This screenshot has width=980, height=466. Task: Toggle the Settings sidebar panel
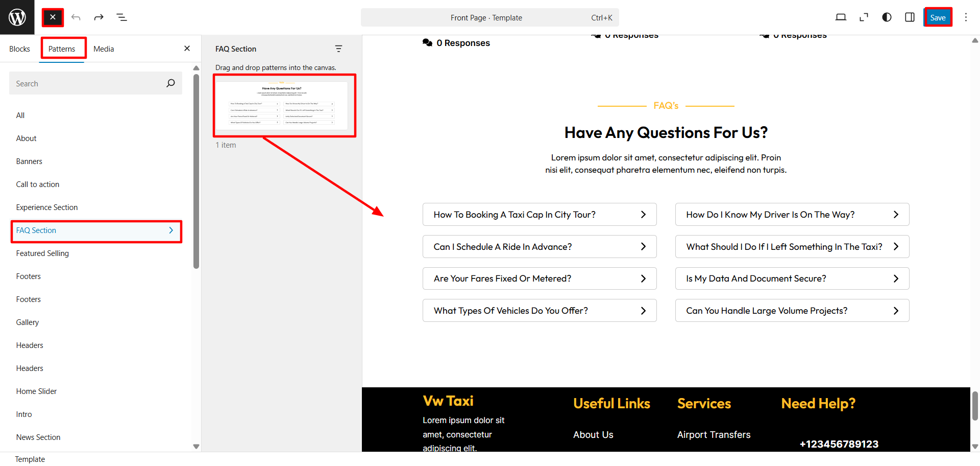[x=910, y=17]
